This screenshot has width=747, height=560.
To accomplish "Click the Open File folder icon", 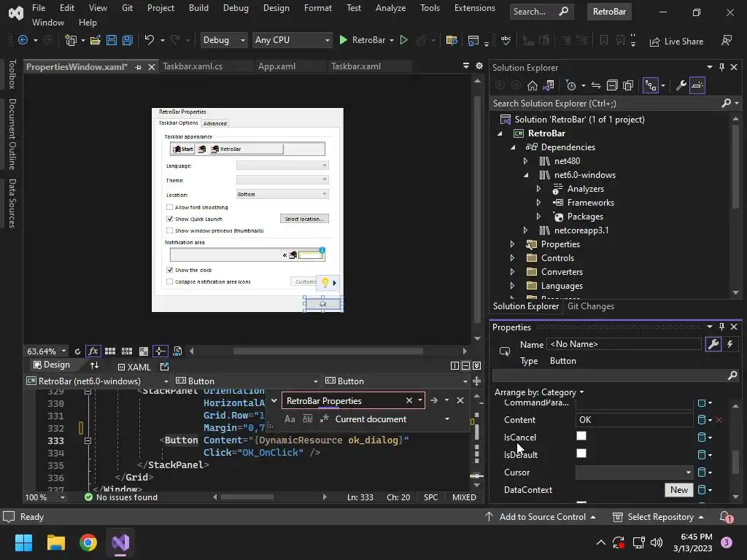I will (x=96, y=41).
